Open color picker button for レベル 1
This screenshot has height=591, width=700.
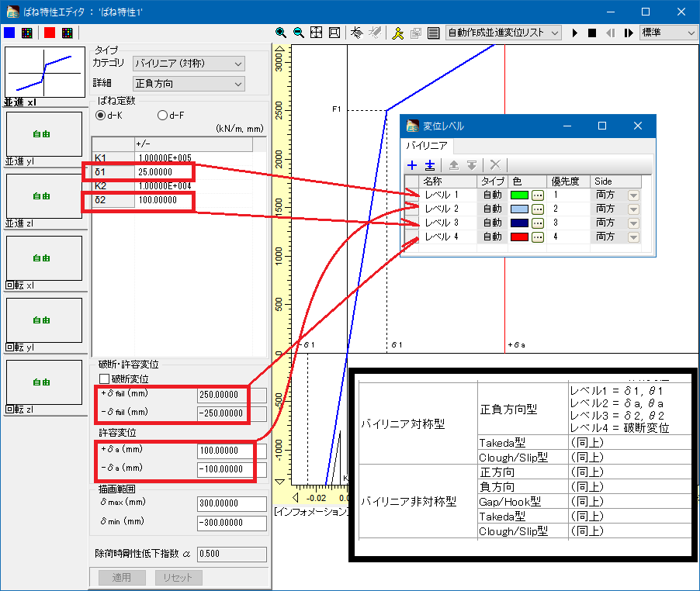coord(538,195)
